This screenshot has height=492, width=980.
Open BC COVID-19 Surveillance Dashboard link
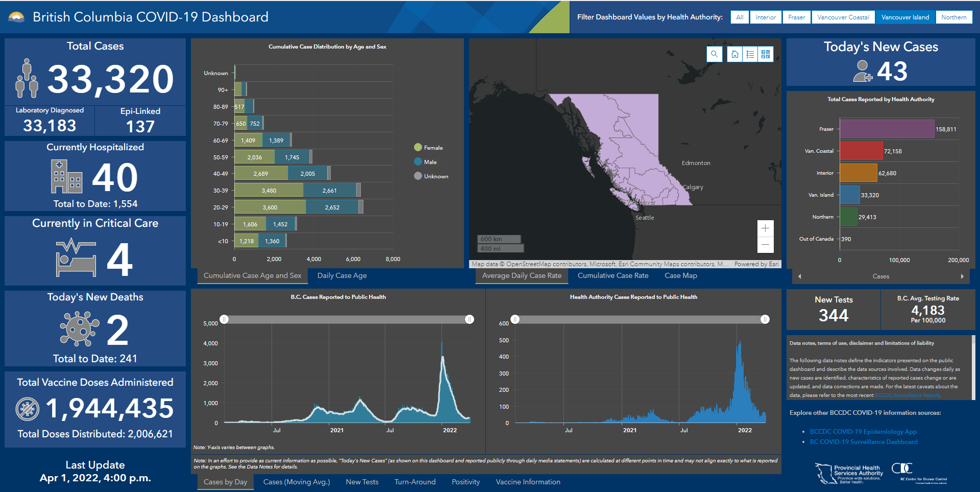[863, 442]
